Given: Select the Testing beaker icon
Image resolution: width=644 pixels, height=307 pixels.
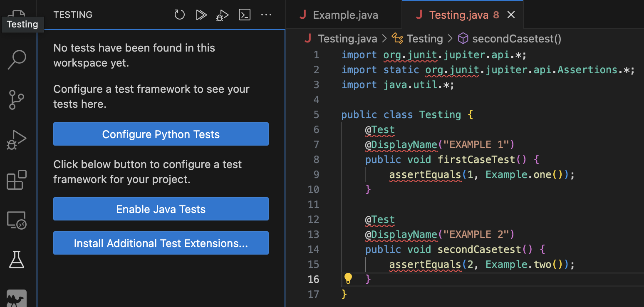Looking at the screenshot, I should coord(17,260).
